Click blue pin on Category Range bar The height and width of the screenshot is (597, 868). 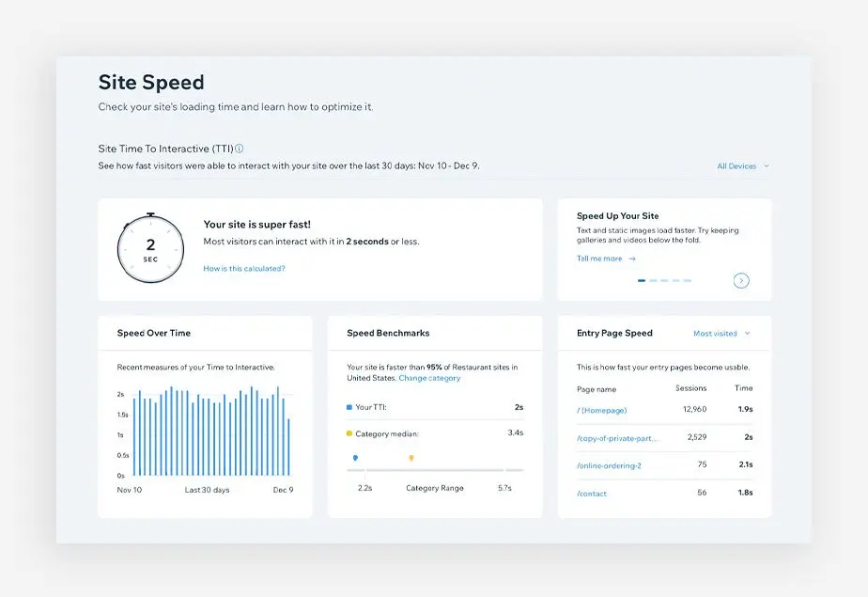coord(355,458)
